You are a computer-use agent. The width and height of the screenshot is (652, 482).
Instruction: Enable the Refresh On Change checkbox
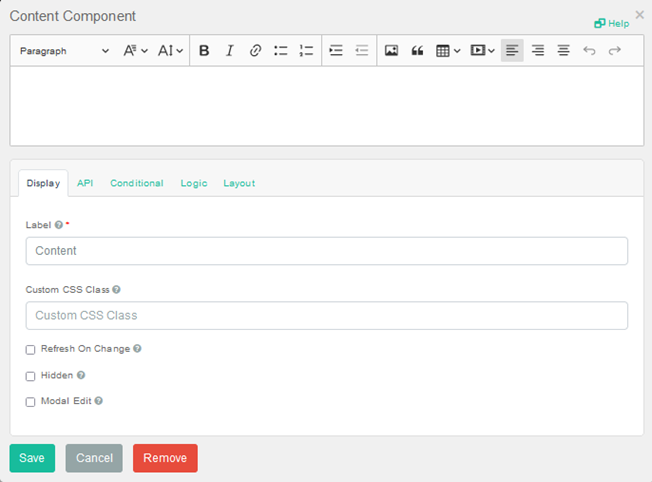coord(30,350)
